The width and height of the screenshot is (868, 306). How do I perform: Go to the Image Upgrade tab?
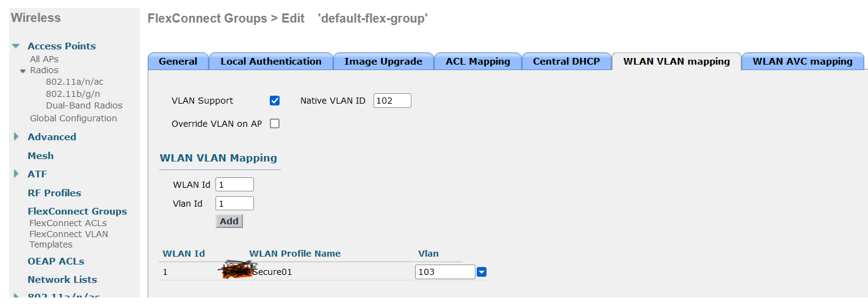click(x=383, y=61)
